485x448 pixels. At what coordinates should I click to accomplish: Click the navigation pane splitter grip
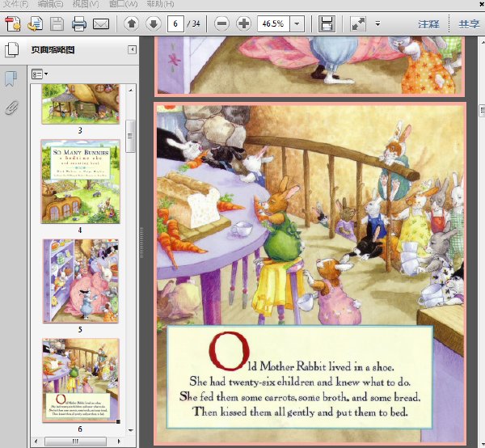(141, 243)
